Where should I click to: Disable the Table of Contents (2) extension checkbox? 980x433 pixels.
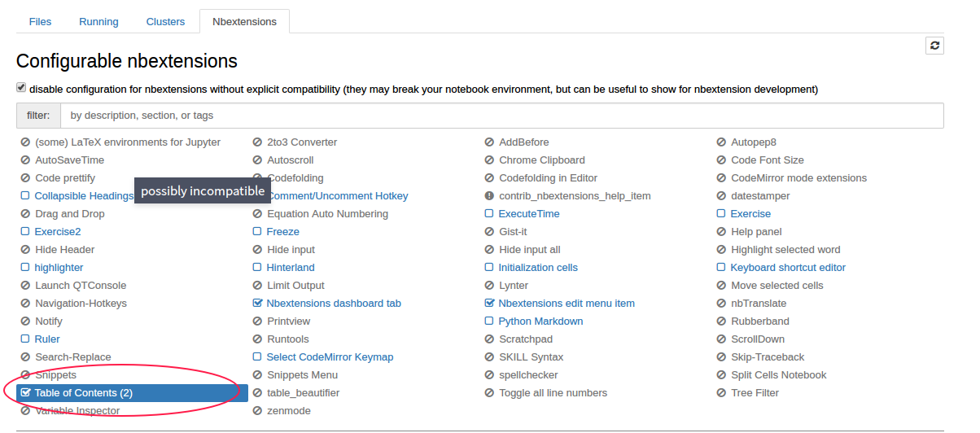25,393
